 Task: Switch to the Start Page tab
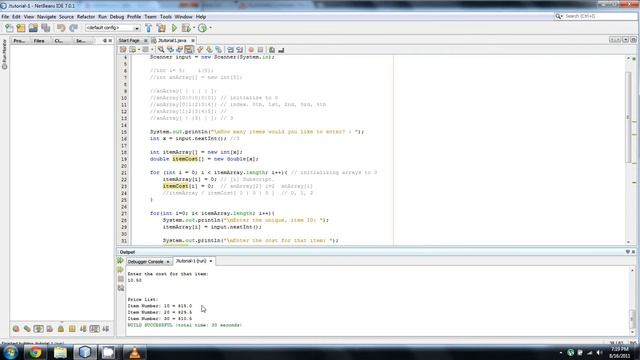129,40
